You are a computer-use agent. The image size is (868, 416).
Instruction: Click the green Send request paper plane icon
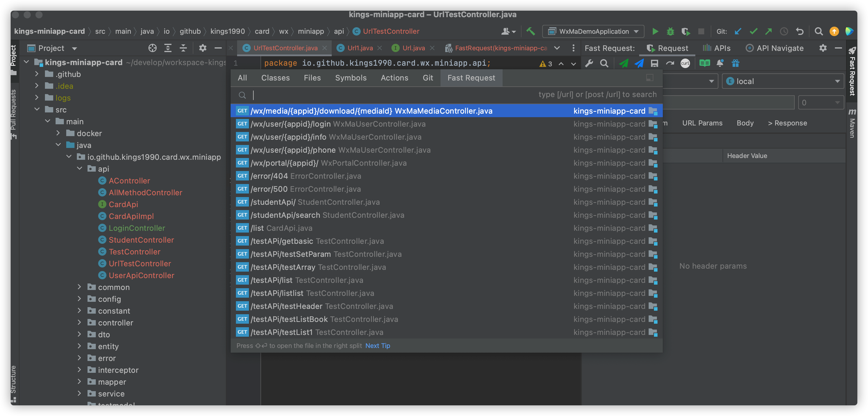point(624,63)
